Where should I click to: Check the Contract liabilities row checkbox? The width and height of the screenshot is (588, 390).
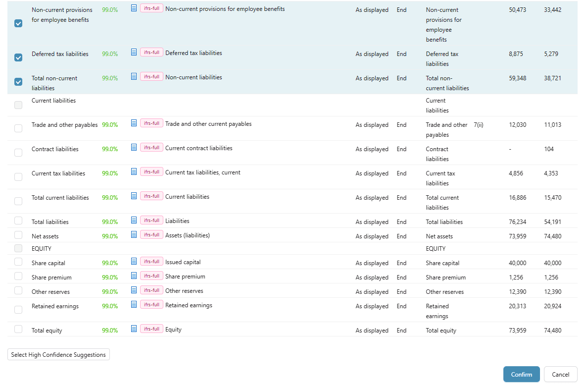point(18,153)
